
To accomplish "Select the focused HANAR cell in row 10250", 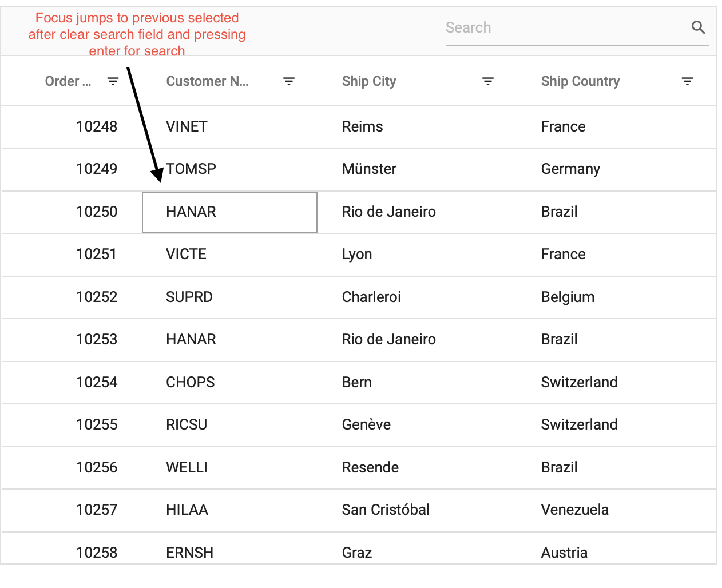I will coord(229,212).
